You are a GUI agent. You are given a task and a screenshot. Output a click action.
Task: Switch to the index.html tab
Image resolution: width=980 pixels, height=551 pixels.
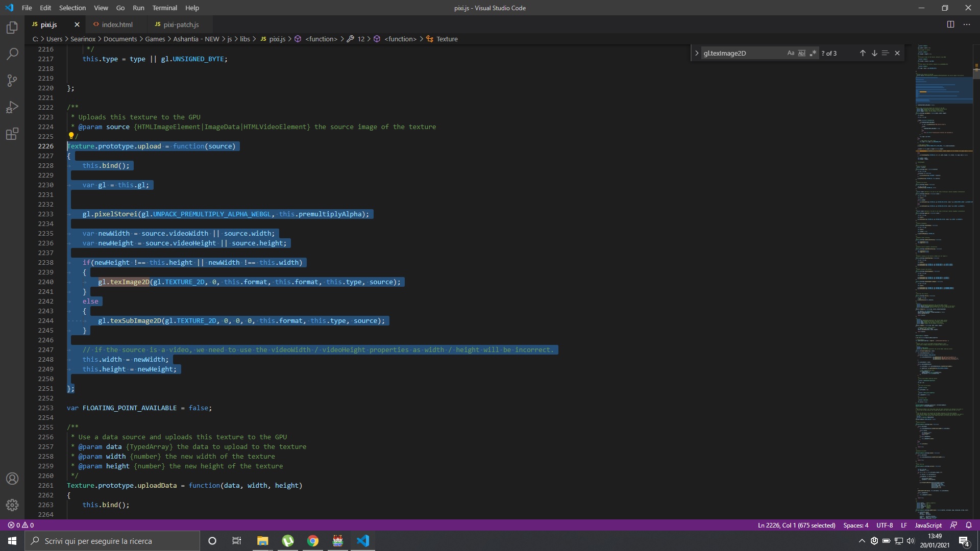click(x=118, y=24)
